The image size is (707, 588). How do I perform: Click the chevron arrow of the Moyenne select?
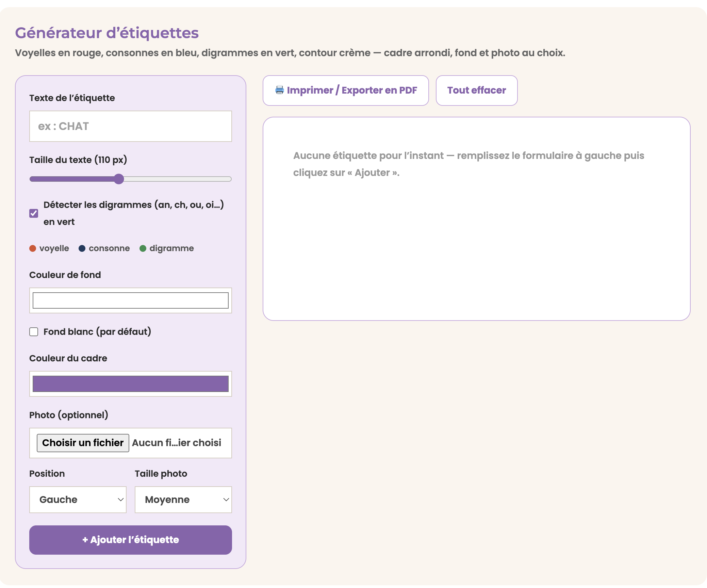tap(226, 500)
